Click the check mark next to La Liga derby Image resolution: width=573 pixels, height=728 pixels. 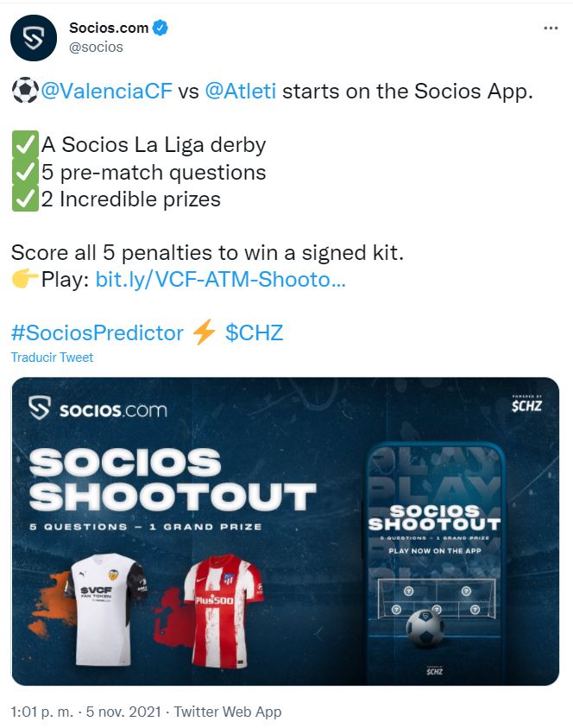25,145
